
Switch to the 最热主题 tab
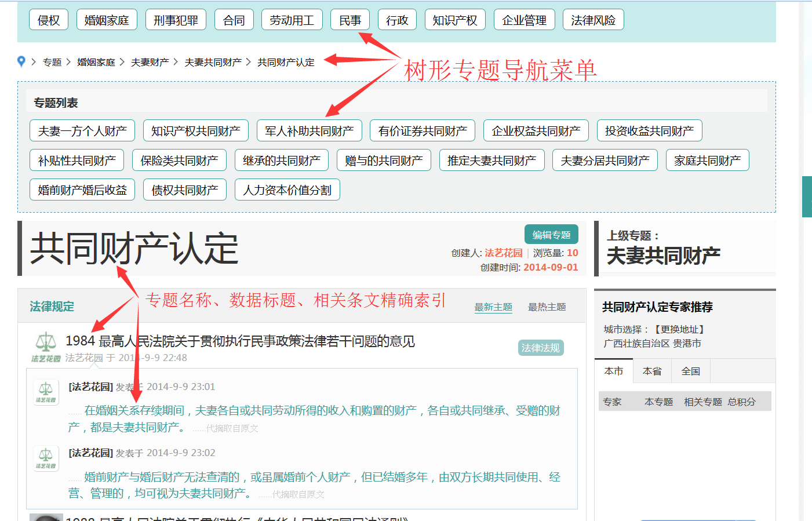click(x=547, y=307)
